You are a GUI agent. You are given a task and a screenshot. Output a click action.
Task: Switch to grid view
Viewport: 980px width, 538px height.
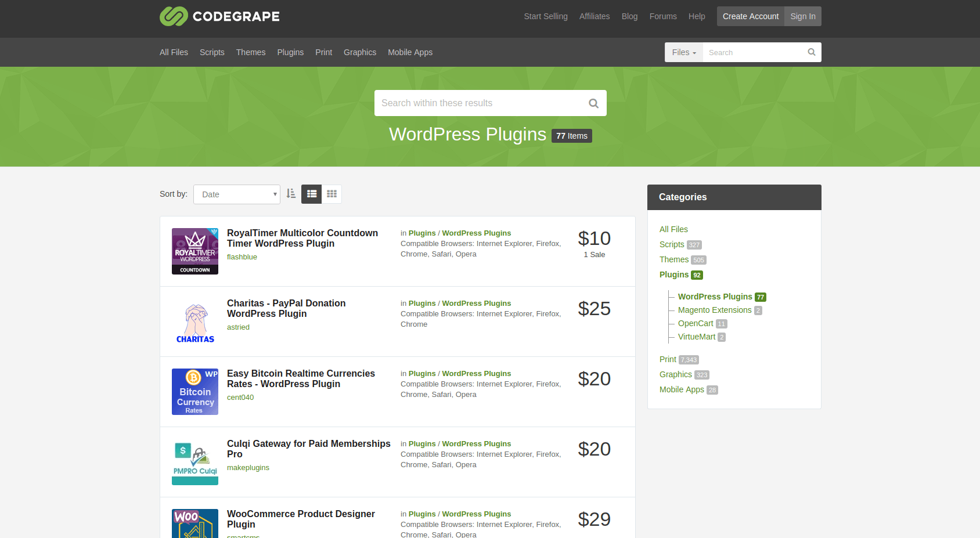(x=332, y=194)
